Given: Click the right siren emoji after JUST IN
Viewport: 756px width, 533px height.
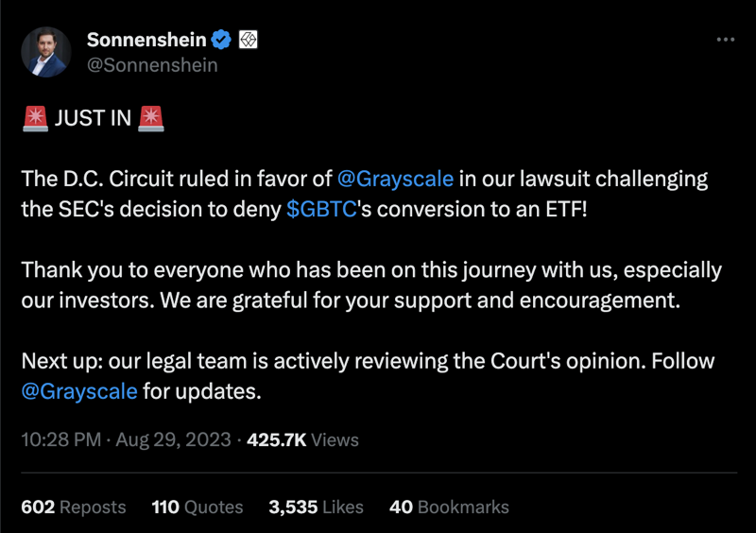Looking at the screenshot, I should 151,119.
